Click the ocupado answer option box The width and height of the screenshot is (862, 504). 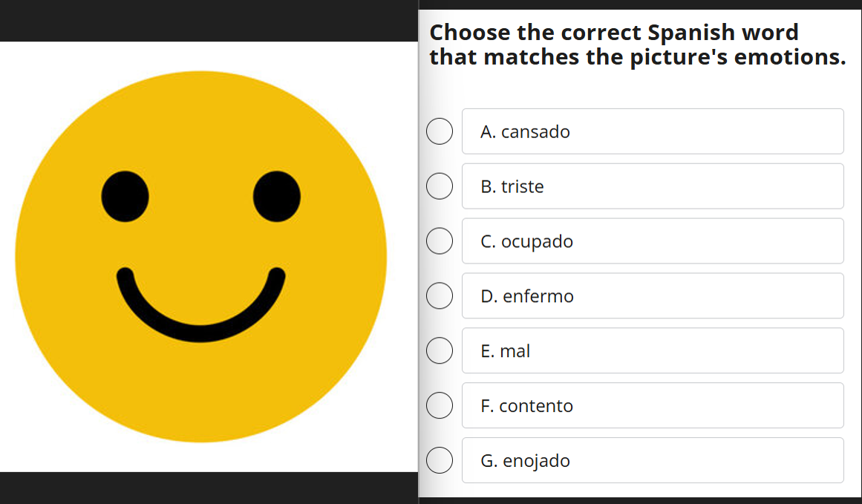(652, 241)
